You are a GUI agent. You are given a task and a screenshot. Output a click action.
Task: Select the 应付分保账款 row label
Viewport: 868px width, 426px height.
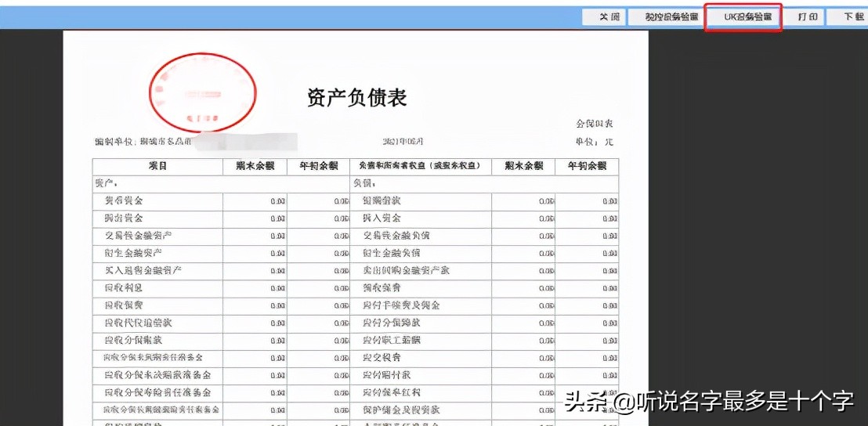(x=392, y=323)
